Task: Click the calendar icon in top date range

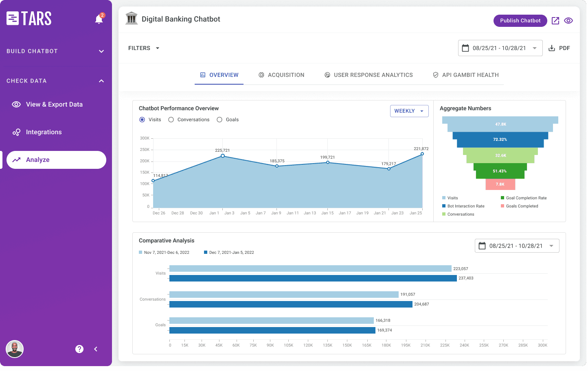Action: [466, 48]
